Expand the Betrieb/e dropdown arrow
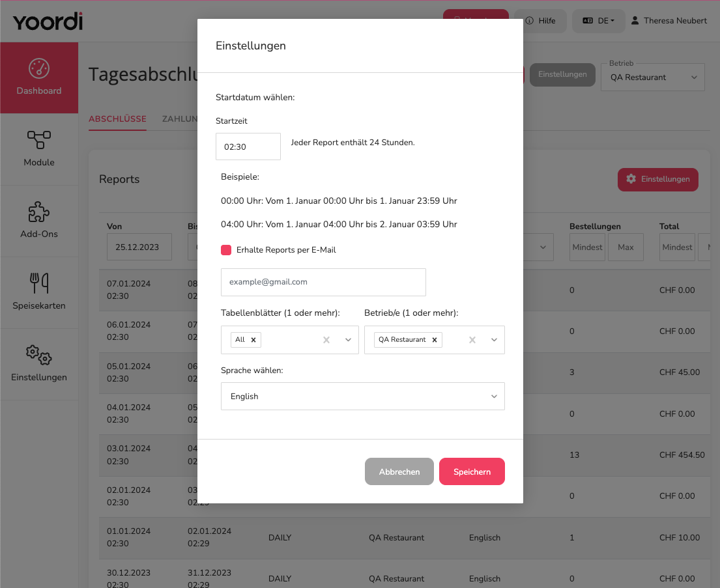 tap(494, 340)
